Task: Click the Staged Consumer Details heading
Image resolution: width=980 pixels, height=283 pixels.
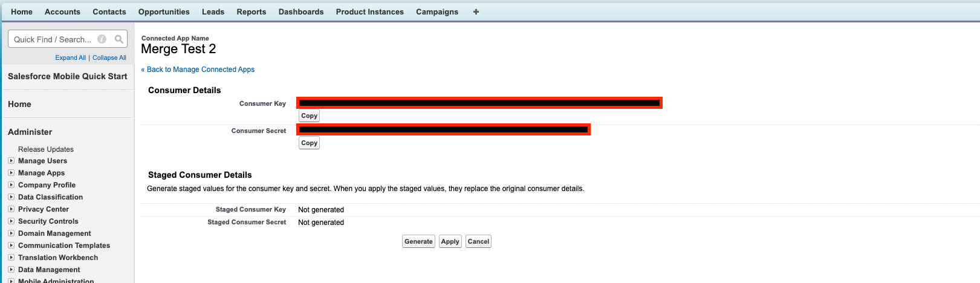Action: coord(200,175)
